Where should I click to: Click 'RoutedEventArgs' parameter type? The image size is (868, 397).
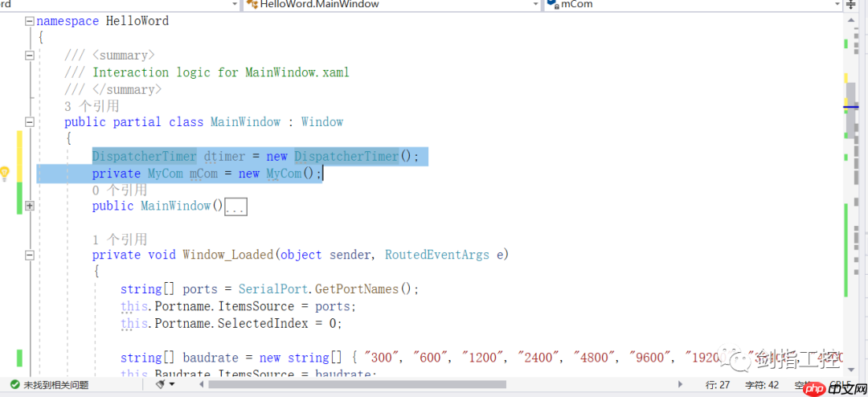pos(437,255)
